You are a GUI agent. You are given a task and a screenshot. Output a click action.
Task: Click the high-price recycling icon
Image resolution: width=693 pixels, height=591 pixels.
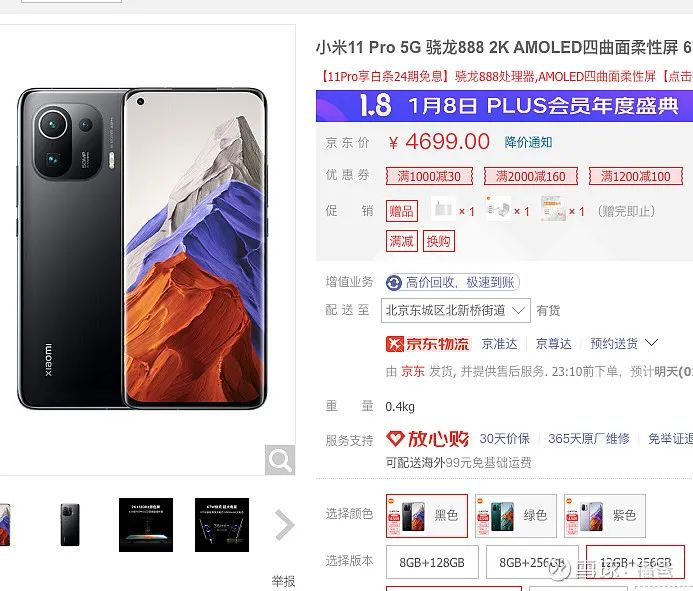pos(393,282)
